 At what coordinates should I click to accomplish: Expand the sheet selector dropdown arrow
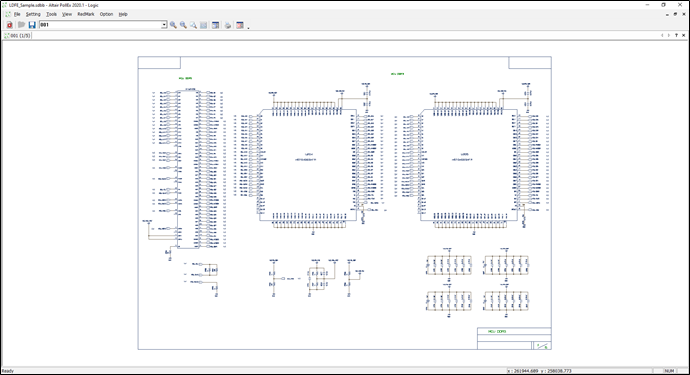tap(164, 25)
